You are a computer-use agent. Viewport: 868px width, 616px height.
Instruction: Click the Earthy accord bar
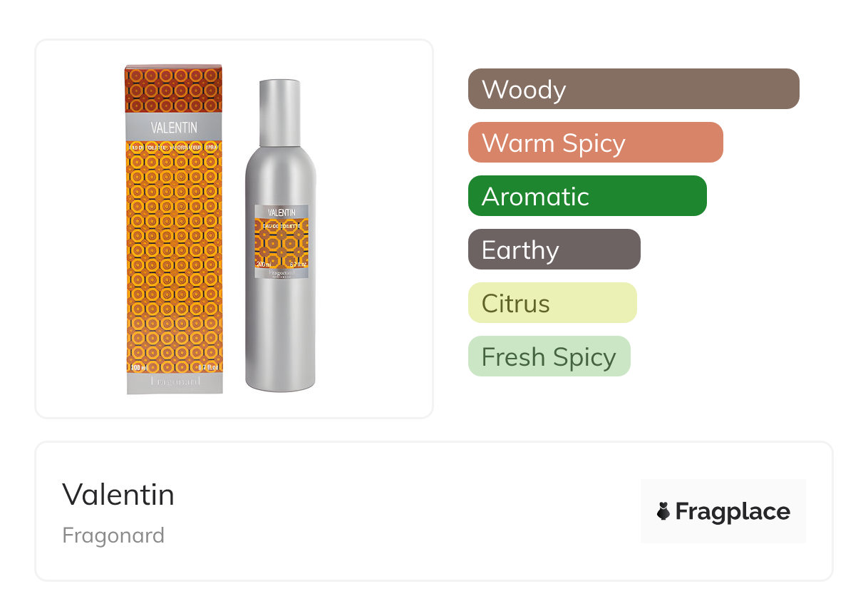point(554,250)
